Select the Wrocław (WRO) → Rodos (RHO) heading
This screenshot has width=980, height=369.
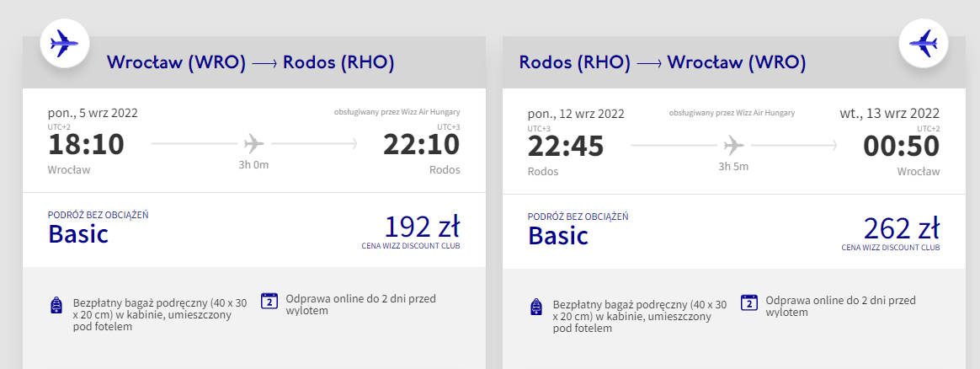(250, 62)
